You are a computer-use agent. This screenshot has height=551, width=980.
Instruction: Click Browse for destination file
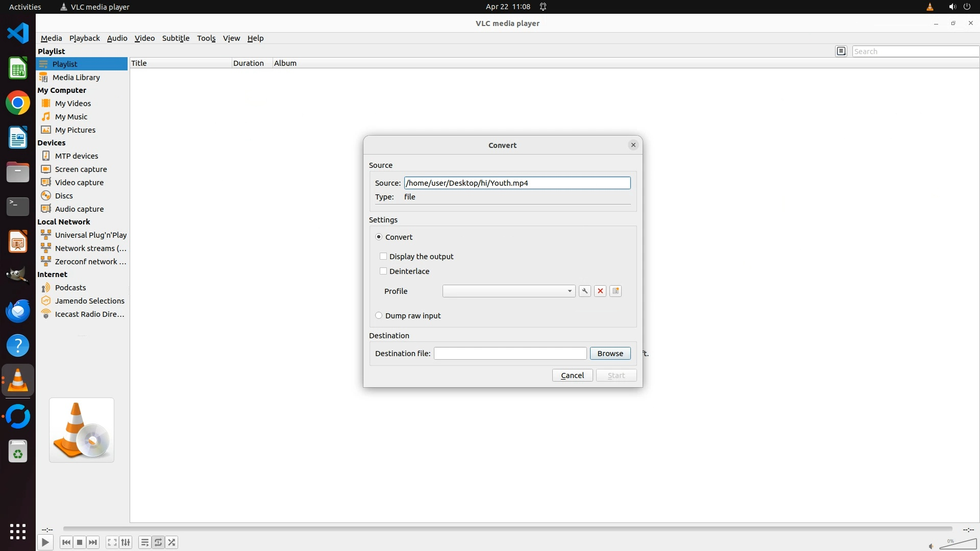(x=610, y=353)
